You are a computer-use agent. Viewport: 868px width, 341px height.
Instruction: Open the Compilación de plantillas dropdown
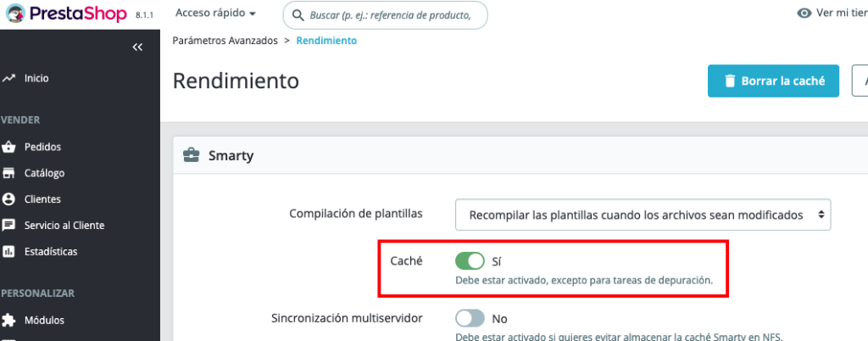pyautogui.click(x=643, y=215)
